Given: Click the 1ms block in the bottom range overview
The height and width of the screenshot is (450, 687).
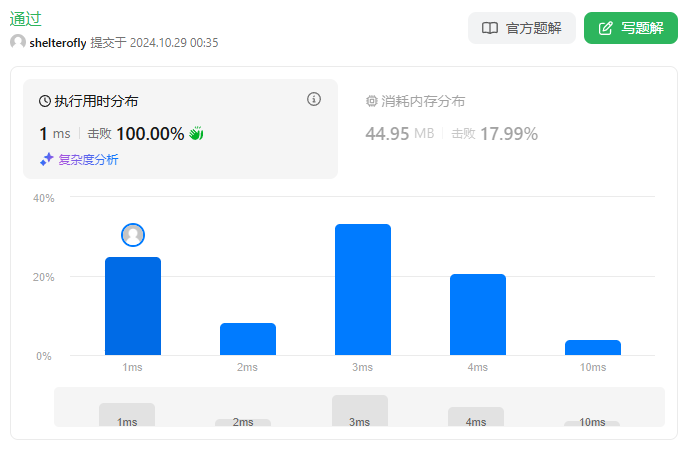Looking at the screenshot, I should click(x=127, y=414).
